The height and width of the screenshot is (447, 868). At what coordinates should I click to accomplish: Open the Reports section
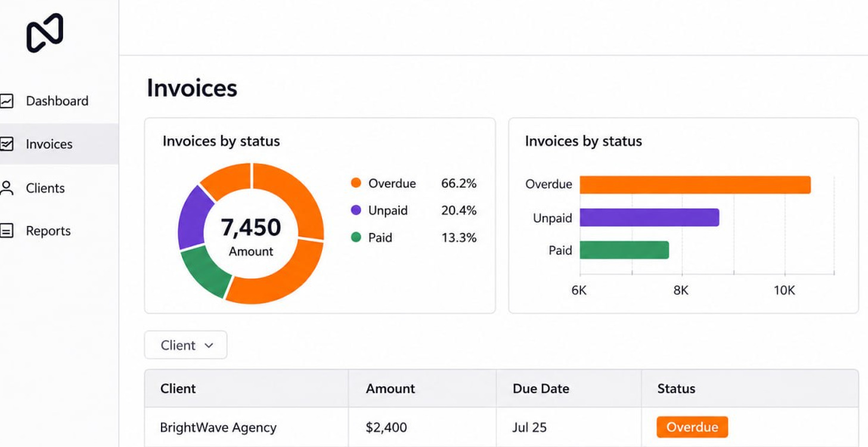click(x=48, y=231)
